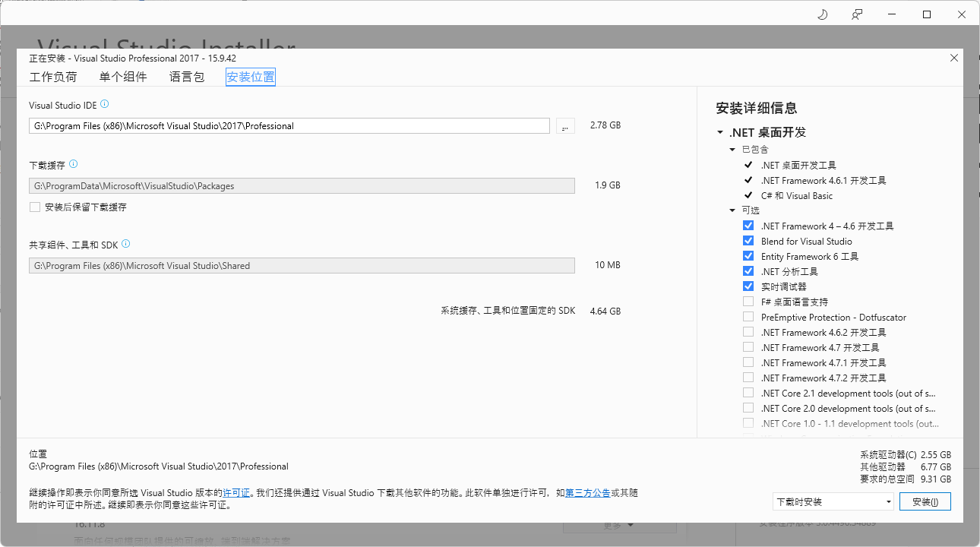The image size is (980, 547).
Task: Uncheck Blend for Visual Studio
Action: click(x=748, y=241)
